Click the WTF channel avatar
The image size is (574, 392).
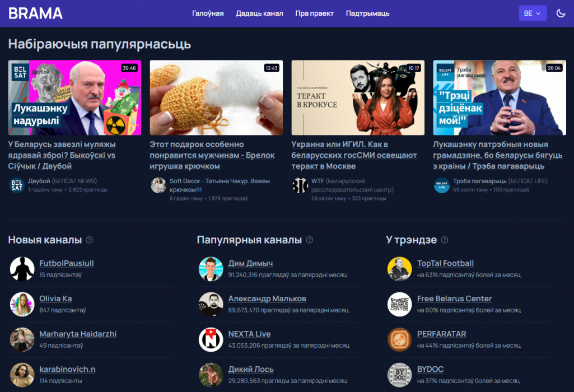click(x=300, y=185)
